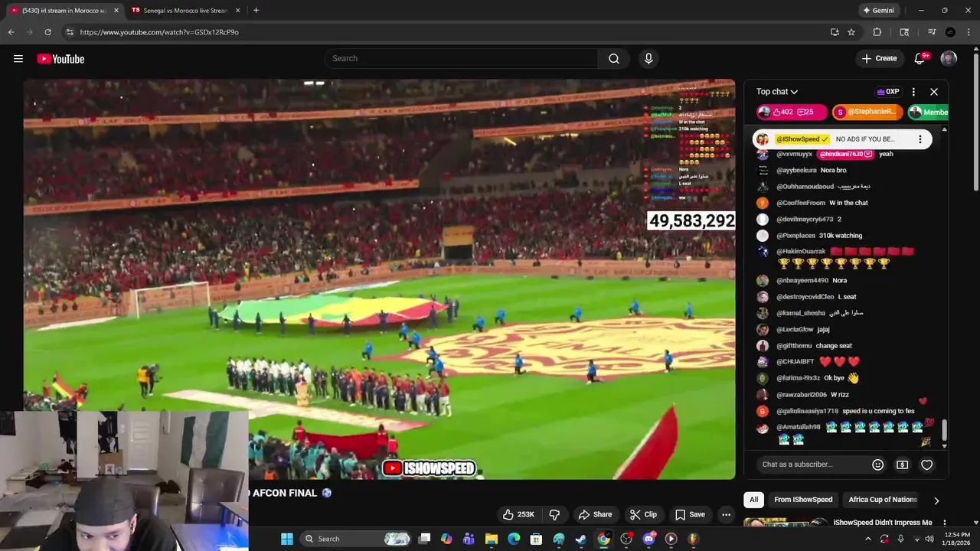Screen dimensions: 980x551
Task: Open File Explorer from the taskbar
Action: click(x=492, y=539)
